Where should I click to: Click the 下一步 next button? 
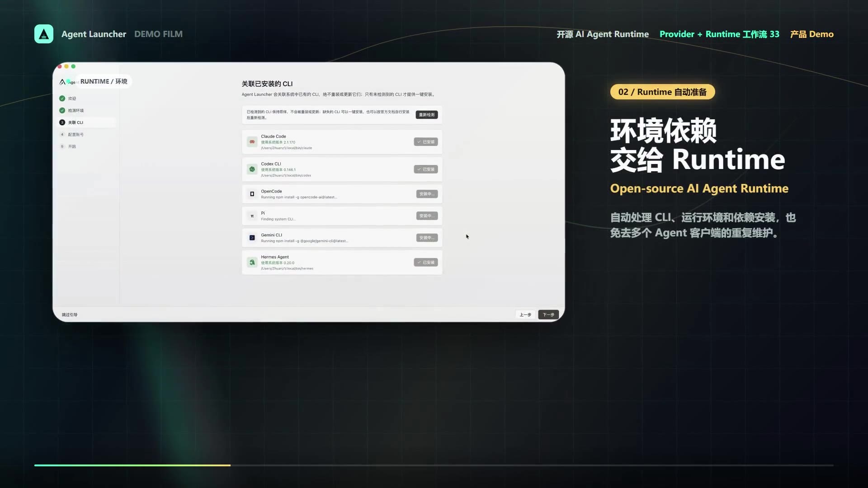(x=548, y=314)
